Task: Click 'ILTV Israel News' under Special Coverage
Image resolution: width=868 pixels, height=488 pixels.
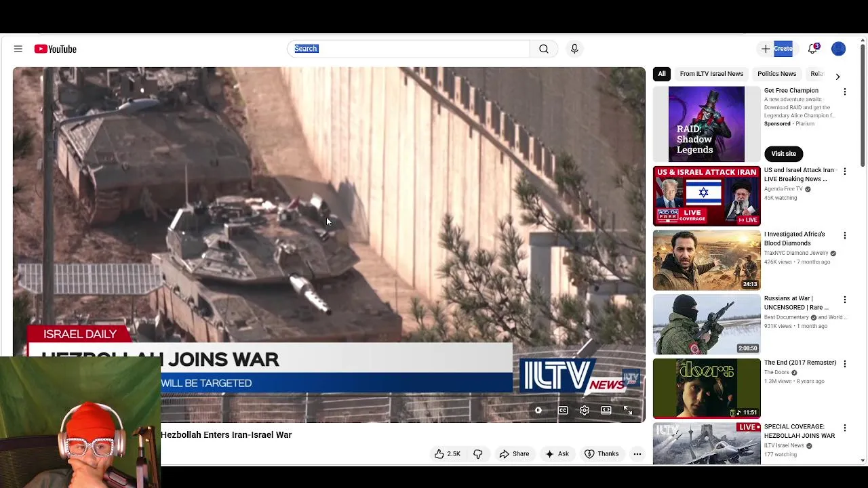Action: pyautogui.click(x=784, y=445)
